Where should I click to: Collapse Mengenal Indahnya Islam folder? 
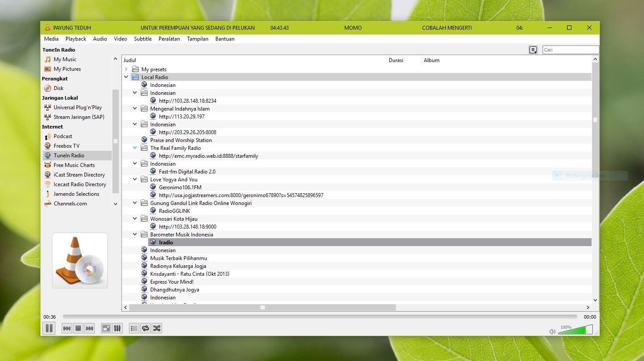coord(135,108)
